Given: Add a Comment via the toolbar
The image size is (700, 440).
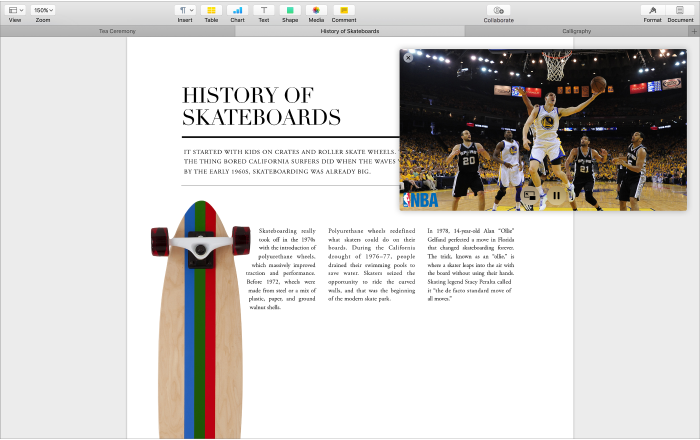Looking at the screenshot, I should click(343, 10).
